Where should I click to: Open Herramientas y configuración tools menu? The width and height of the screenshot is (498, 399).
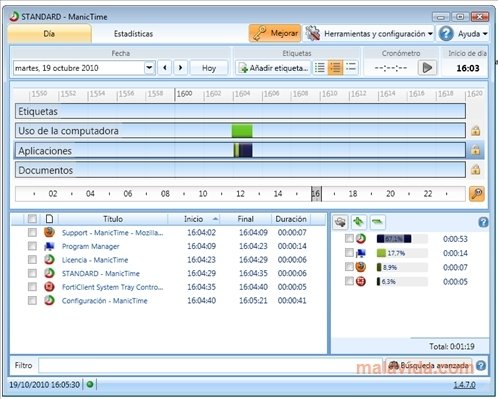369,34
